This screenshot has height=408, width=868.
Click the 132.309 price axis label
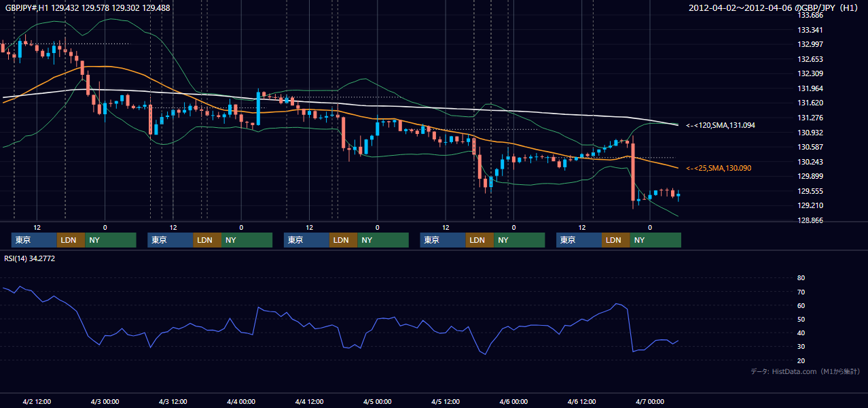pyautogui.click(x=811, y=73)
